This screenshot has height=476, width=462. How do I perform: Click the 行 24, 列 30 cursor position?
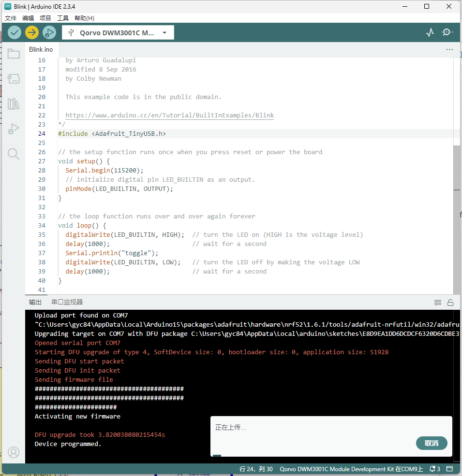[256, 469]
